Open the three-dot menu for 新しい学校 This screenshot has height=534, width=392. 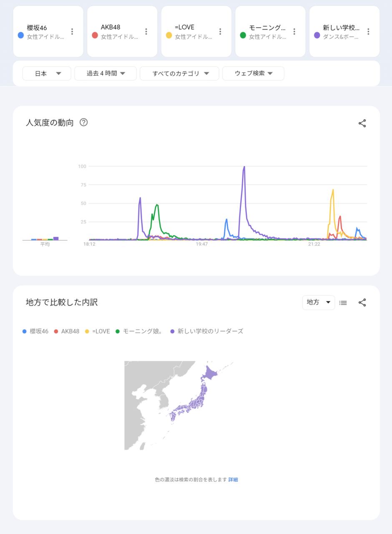coord(368,32)
